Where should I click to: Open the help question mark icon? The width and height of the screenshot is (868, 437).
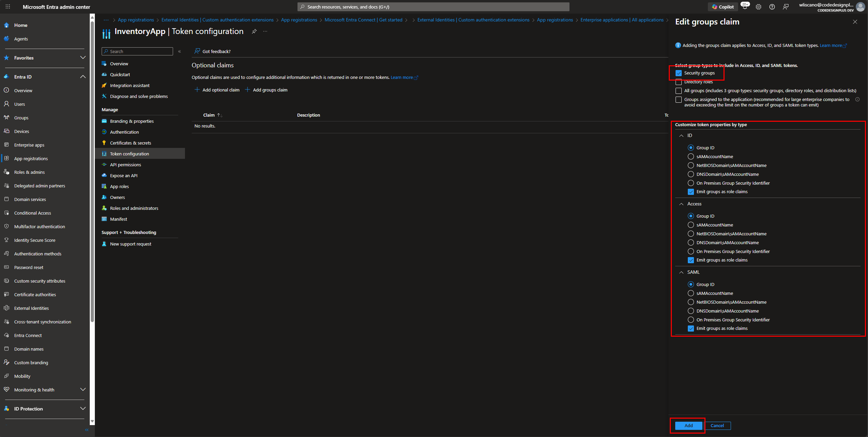click(x=772, y=7)
